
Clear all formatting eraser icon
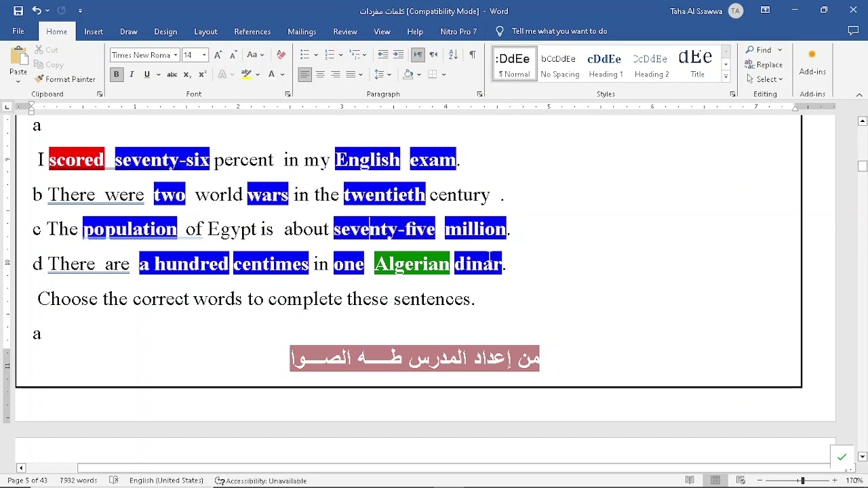[x=281, y=55]
